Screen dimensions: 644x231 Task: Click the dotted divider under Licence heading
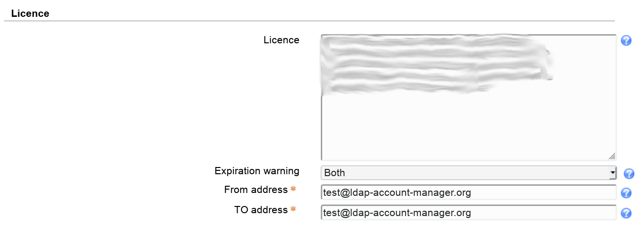pos(308,21)
